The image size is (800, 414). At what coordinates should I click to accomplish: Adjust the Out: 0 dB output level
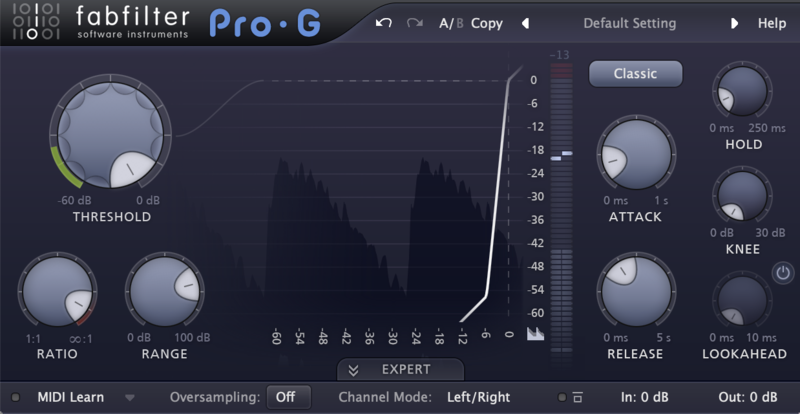748,397
